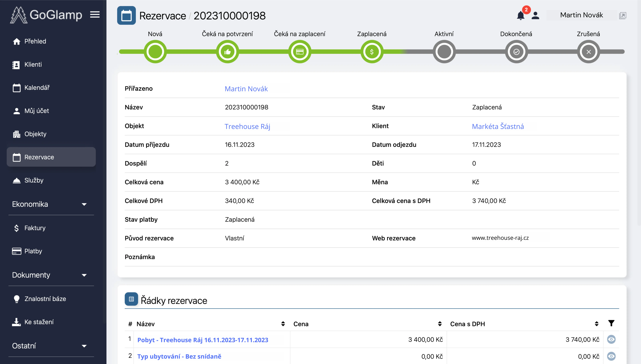641x364 pixels.
Task: Open Typ ubytování - Bez snídaně link
Action: [x=179, y=356]
